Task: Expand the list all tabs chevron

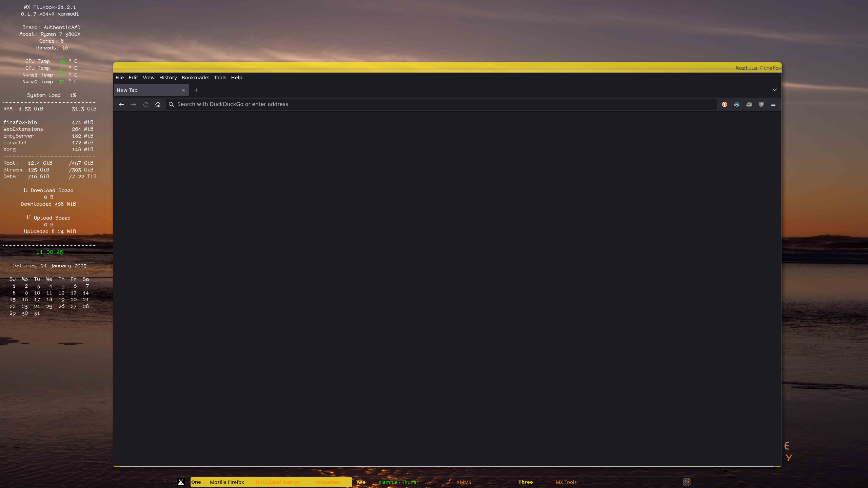Action: coord(775,90)
